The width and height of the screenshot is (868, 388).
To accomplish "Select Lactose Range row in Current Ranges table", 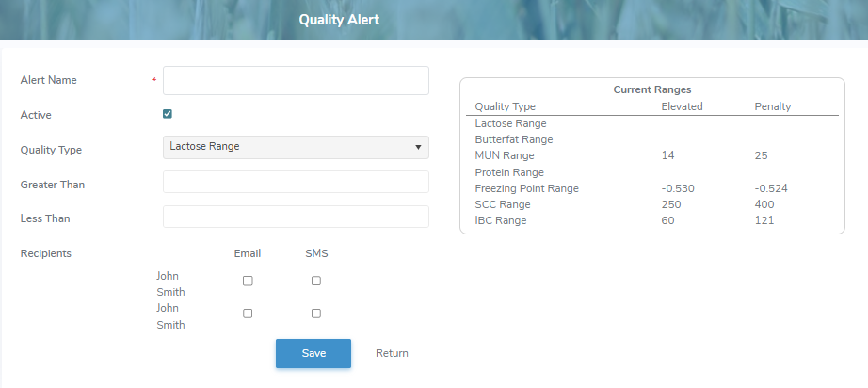I will click(510, 123).
